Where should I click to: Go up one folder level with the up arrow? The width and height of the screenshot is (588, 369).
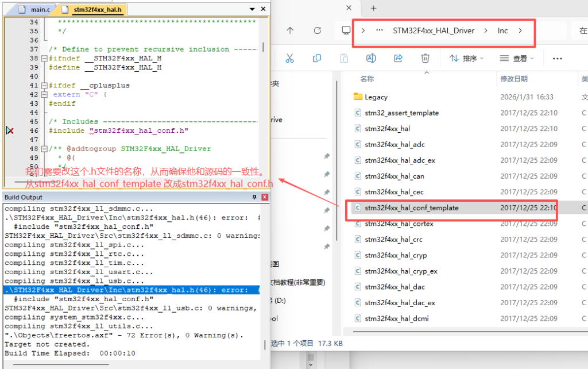click(290, 30)
